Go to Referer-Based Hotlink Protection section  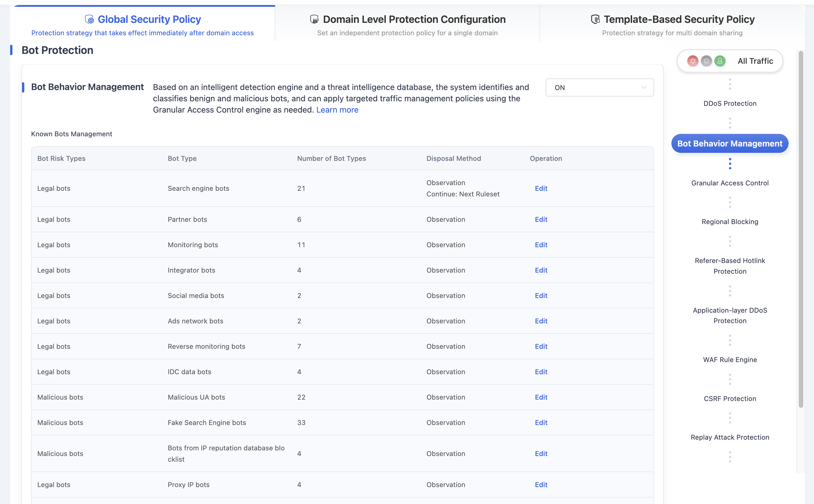tap(730, 266)
